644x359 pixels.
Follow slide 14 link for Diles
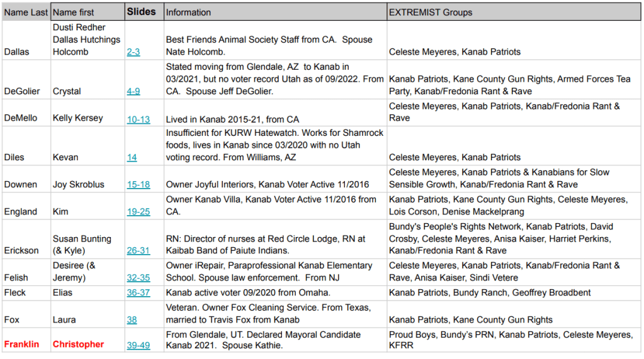(x=132, y=157)
